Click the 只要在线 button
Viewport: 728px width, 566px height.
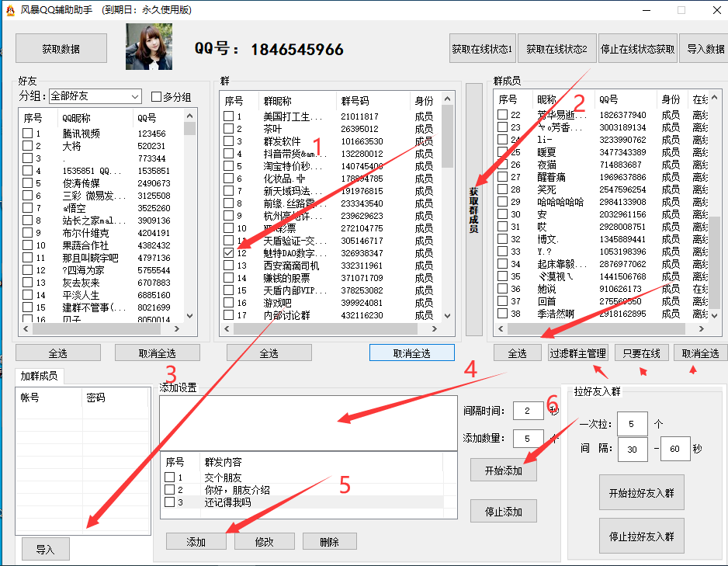pyautogui.click(x=641, y=353)
